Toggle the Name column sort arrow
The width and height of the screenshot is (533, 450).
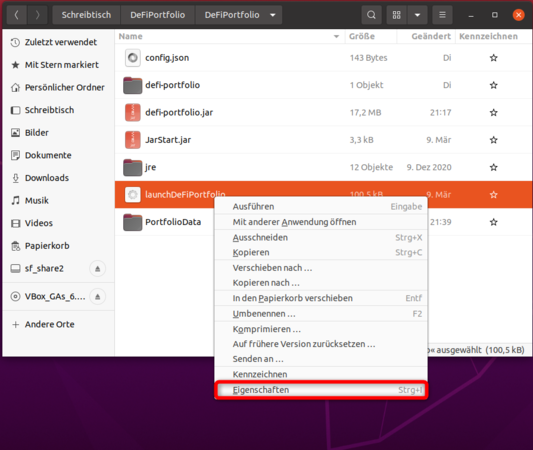(x=336, y=36)
